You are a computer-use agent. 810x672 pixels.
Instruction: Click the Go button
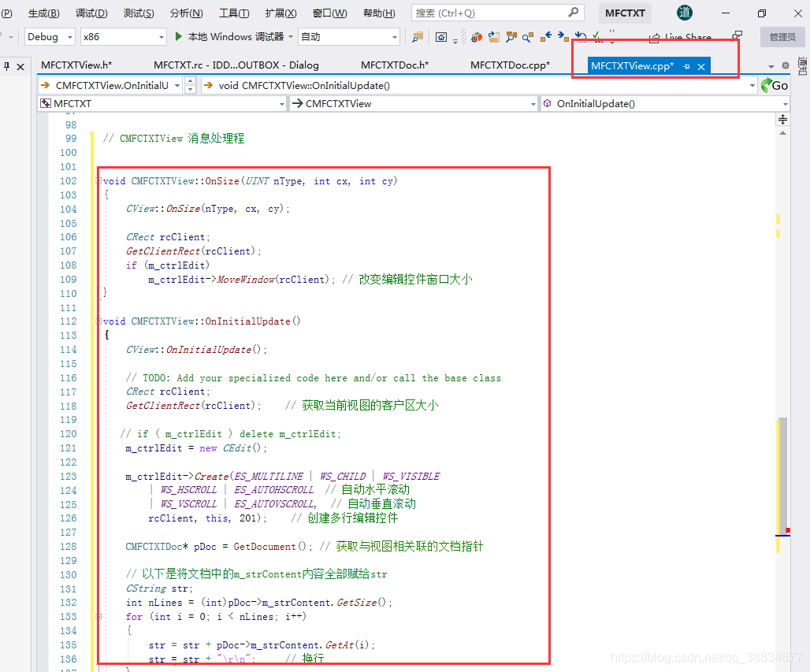(x=775, y=85)
